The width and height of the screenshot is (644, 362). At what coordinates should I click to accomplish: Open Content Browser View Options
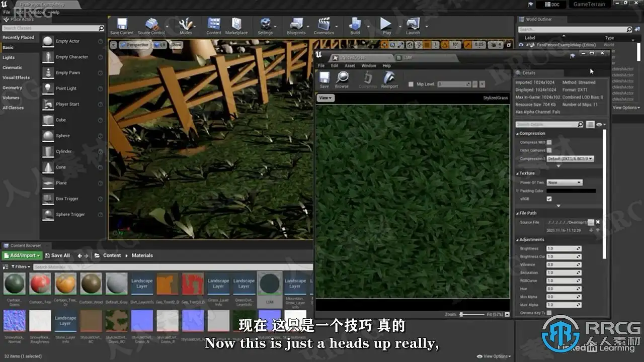[x=493, y=356]
